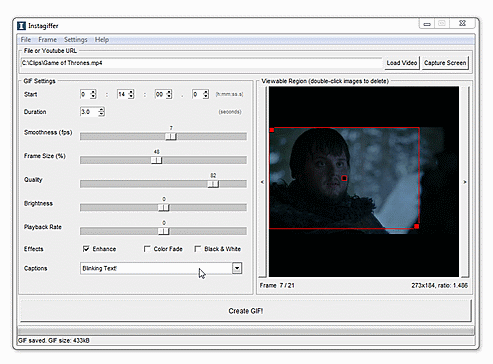493x364 pixels.
Task: Click the Frame Size (%) slider handle
Action: click(x=156, y=160)
